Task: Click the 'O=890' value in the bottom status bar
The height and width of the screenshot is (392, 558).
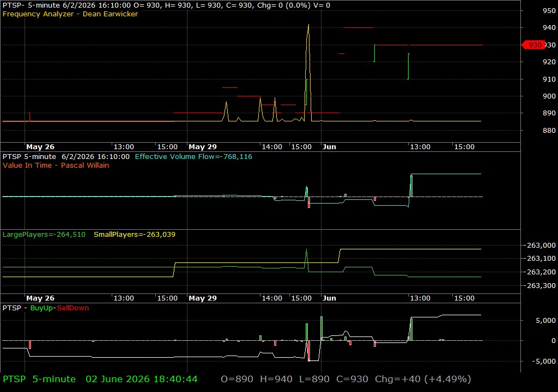Action: coord(237,379)
